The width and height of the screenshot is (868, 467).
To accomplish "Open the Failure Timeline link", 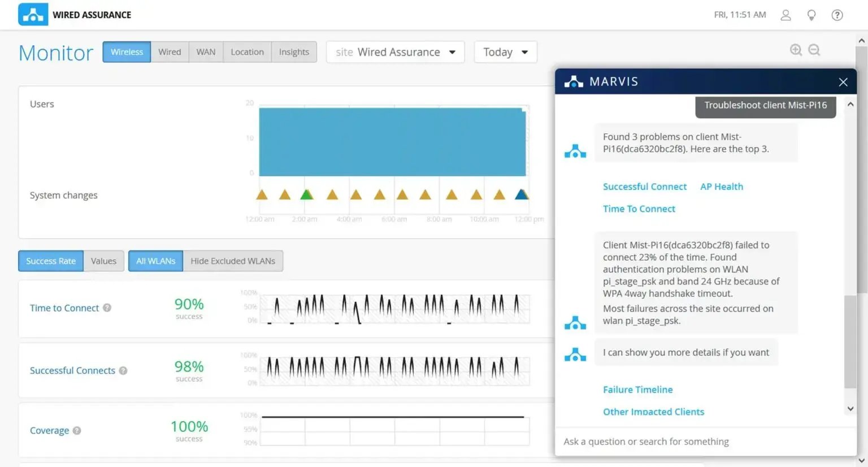I will (637, 390).
